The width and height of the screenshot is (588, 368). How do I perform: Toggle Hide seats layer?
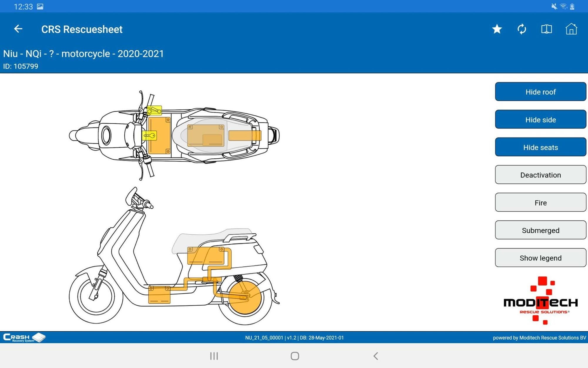coord(540,147)
